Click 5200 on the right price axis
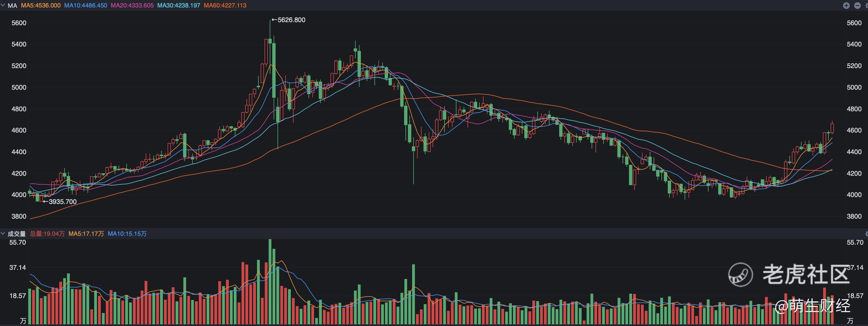 [x=854, y=66]
